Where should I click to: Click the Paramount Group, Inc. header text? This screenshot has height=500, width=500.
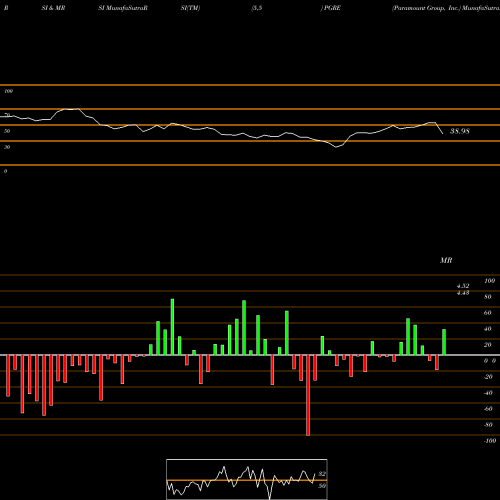(x=426, y=8)
